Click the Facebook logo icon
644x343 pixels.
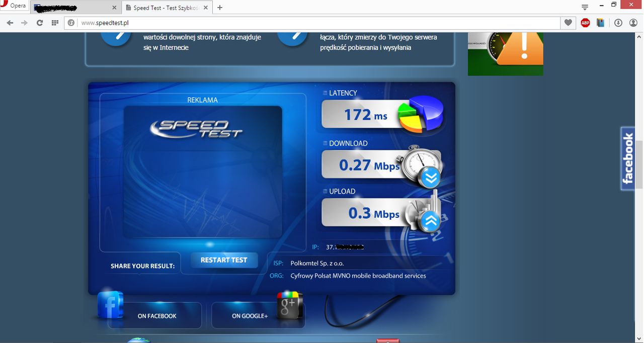(110, 305)
